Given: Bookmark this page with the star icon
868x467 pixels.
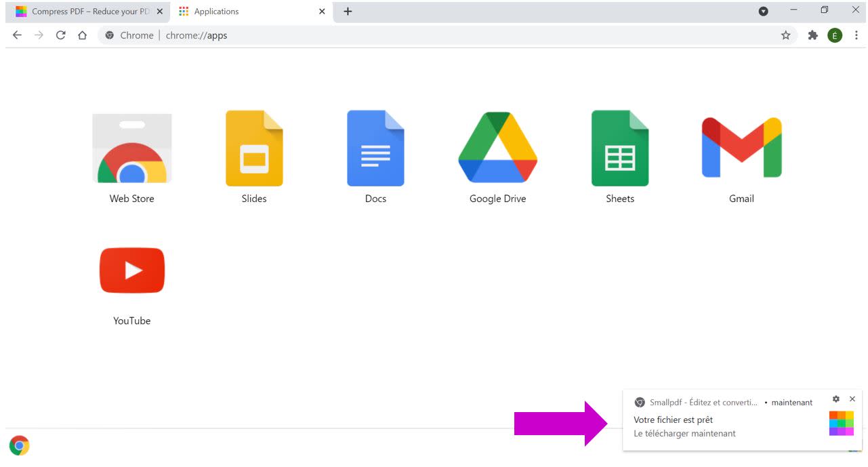Looking at the screenshot, I should pyautogui.click(x=786, y=35).
